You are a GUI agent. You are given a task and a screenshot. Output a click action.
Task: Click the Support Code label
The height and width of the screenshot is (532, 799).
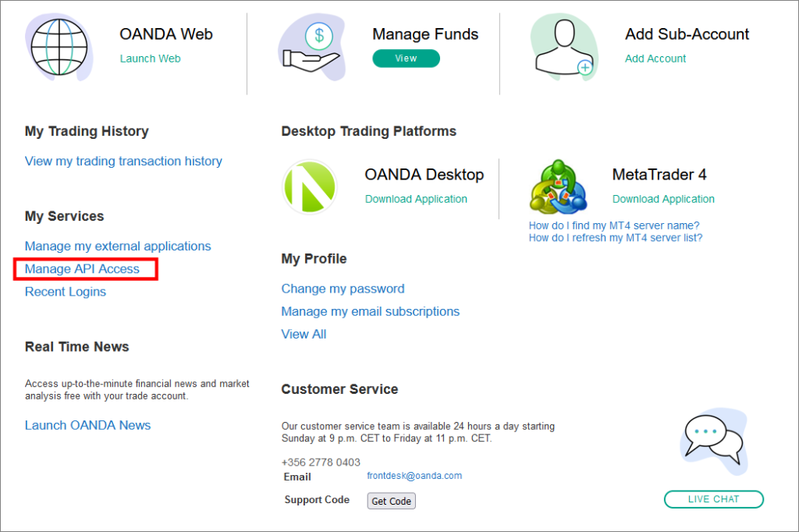tap(317, 500)
